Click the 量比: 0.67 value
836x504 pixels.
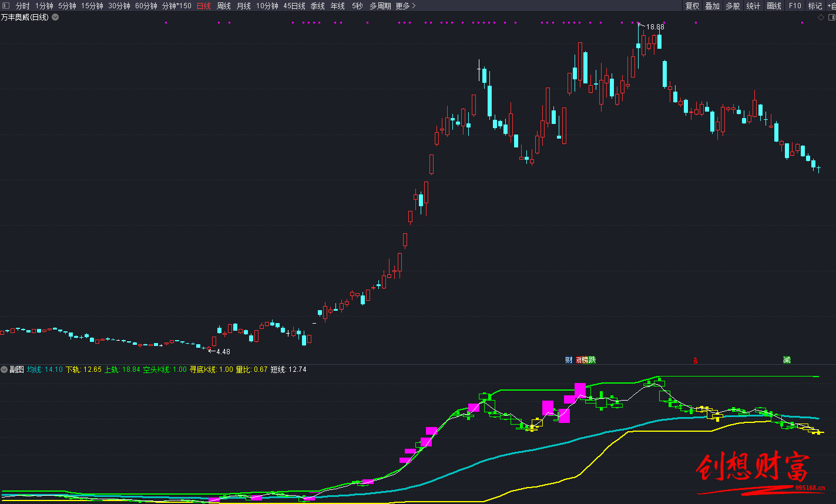click(x=251, y=369)
